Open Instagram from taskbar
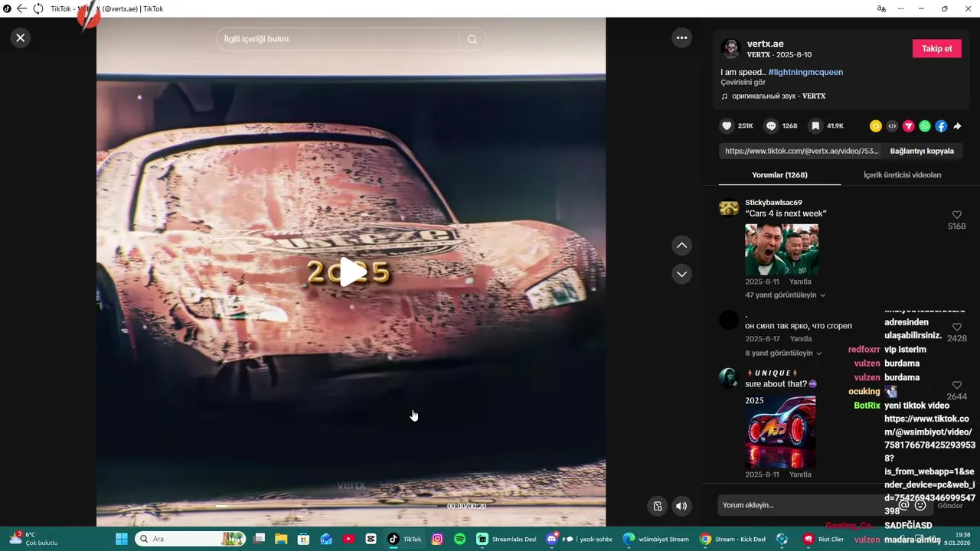 pos(437,539)
